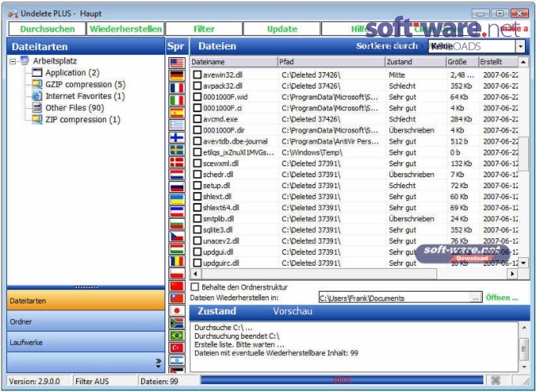Choose the Bulgarian flag language icon
Image resolution: width=536 pixels, height=392 pixels.
tap(177, 223)
